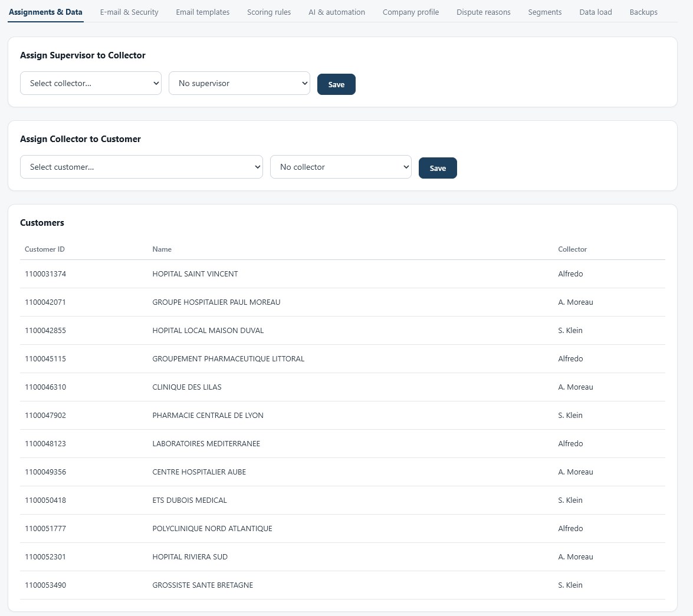Open the Select collector dropdown
The height and width of the screenshot is (616, 693).
(91, 83)
